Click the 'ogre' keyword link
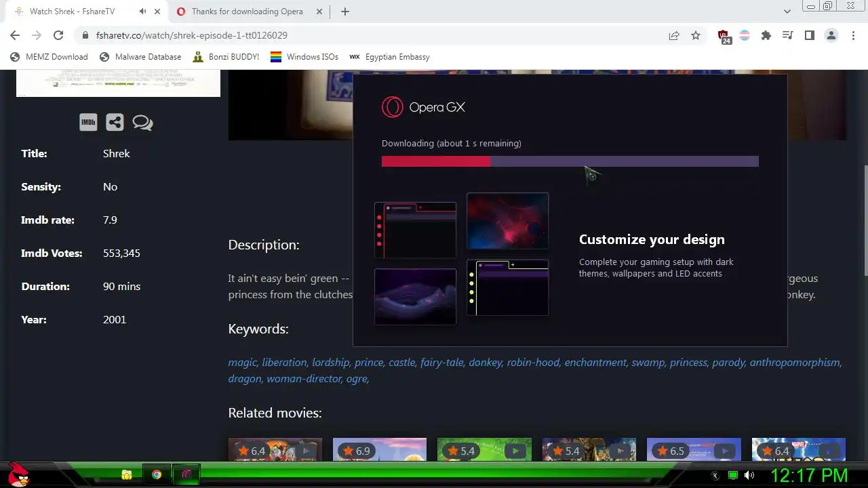The image size is (868, 488). [357, 379]
